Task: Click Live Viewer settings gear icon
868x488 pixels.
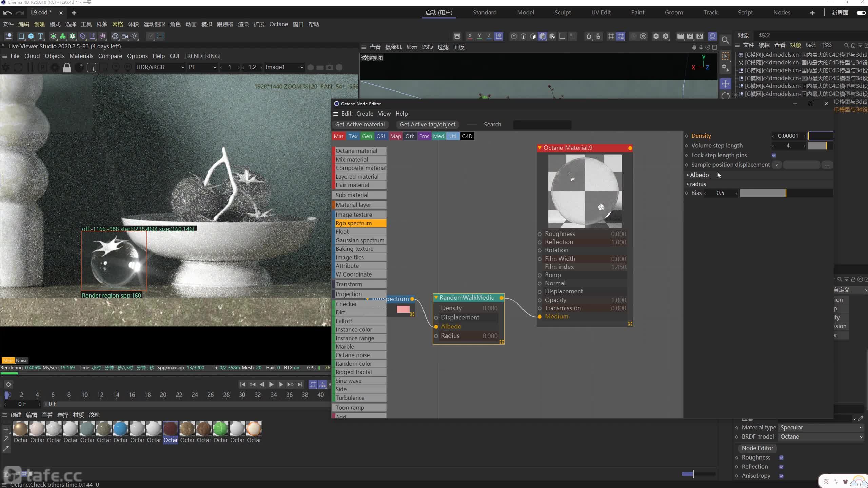Action: [54, 67]
